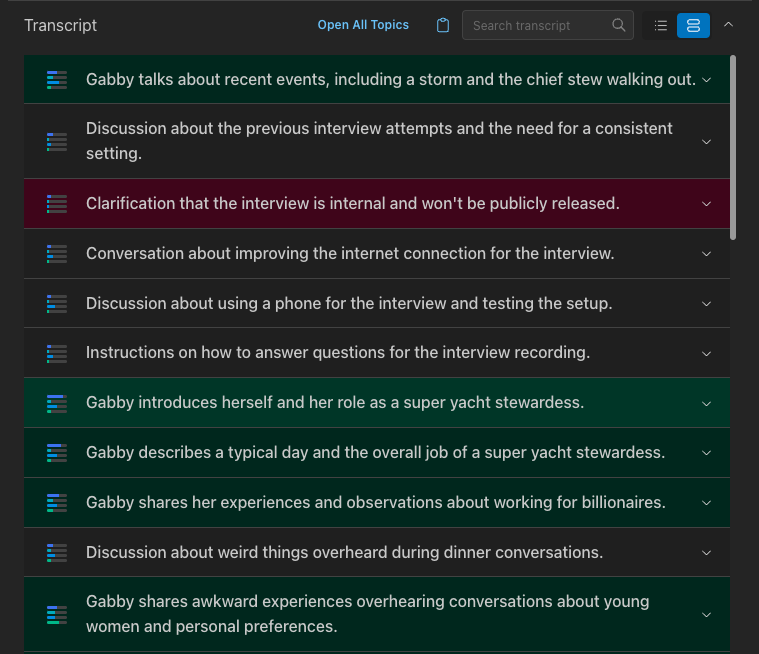Expand the internet connection topic
The height and width of the screenshot is (654, 759).
(x=706, y=254)
